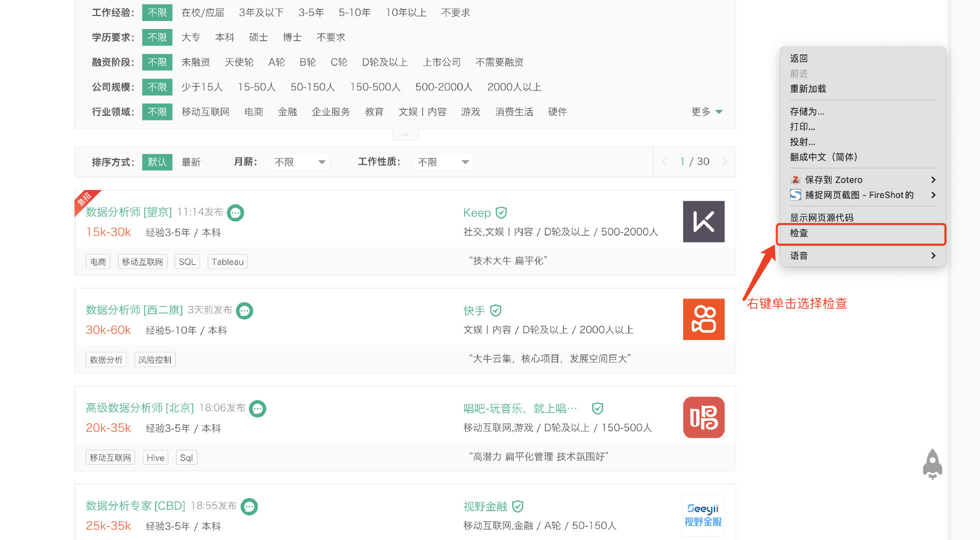The width and height of the screenshot is (980, 540).
Task: Click the Changba red logo icon
Action: pos(703,417)
